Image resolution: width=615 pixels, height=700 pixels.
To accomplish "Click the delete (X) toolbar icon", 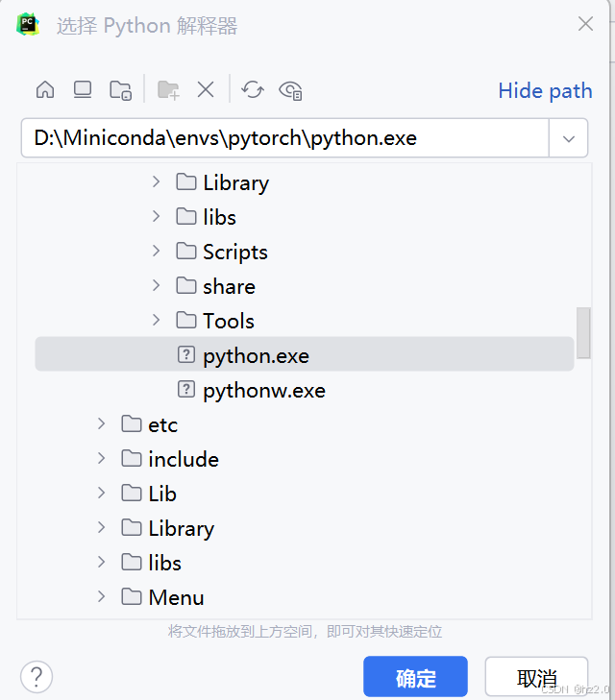I will pyautogui.click(x=206, y=89).
